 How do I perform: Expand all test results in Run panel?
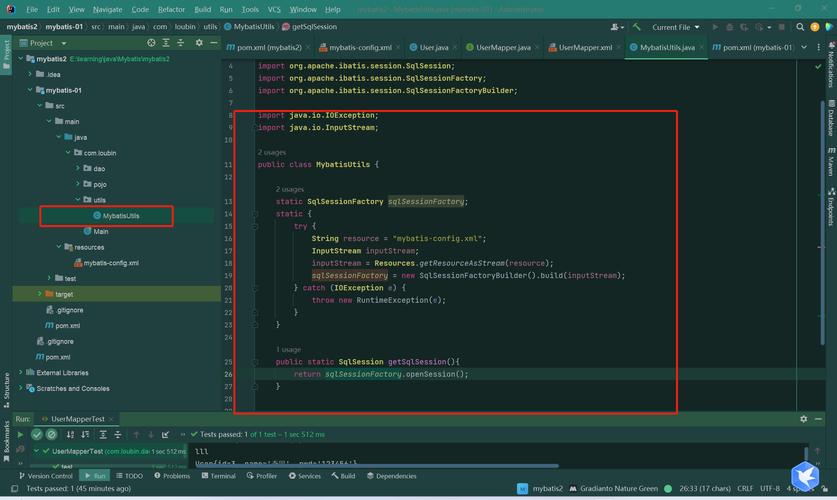[103, 434]
